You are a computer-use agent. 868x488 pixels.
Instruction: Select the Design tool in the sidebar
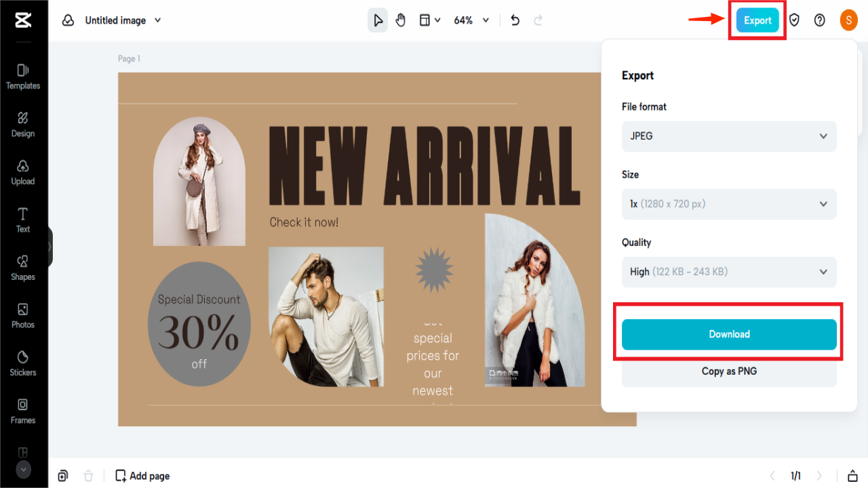pos(22,123)
